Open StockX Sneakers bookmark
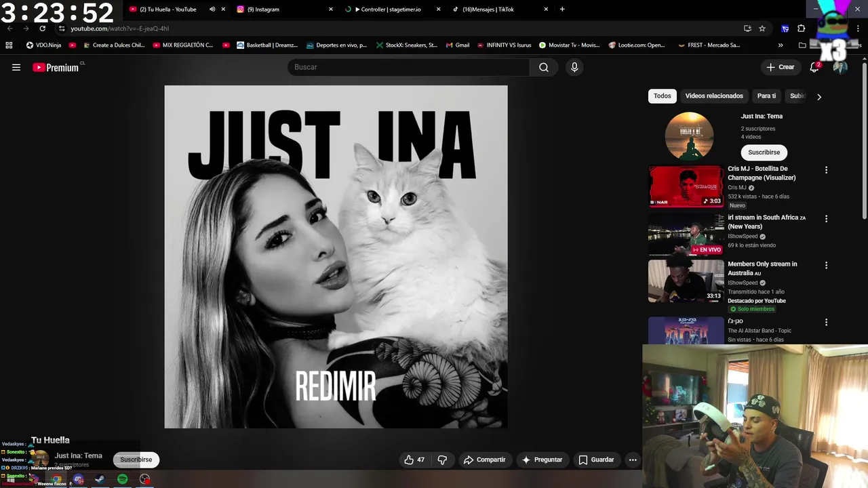 (x=407, y=45)
